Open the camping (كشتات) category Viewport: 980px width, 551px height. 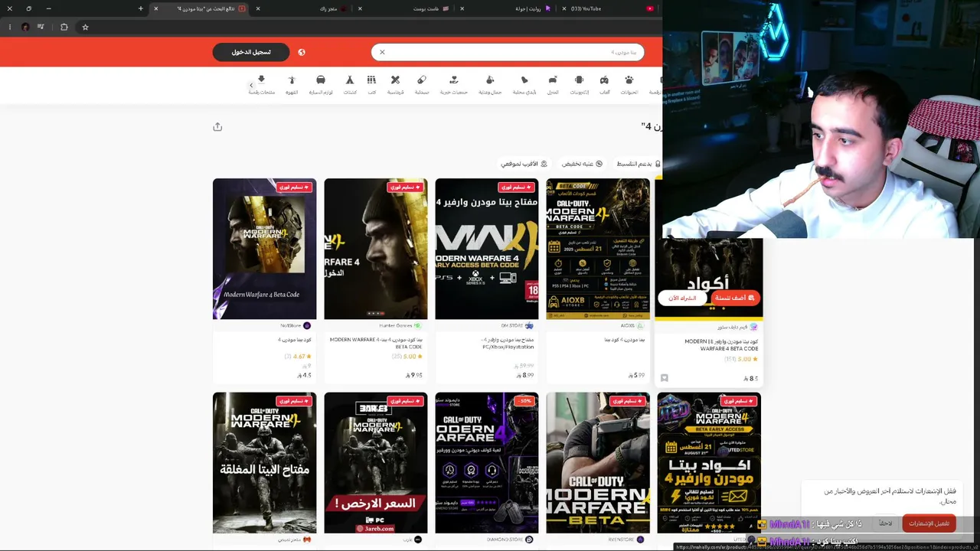click(x=350, y=84)
